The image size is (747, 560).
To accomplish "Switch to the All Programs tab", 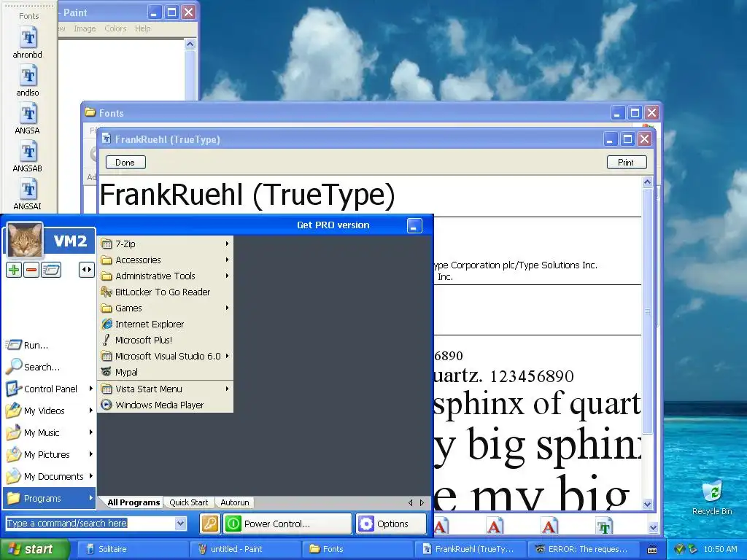I will coord(133,502).
